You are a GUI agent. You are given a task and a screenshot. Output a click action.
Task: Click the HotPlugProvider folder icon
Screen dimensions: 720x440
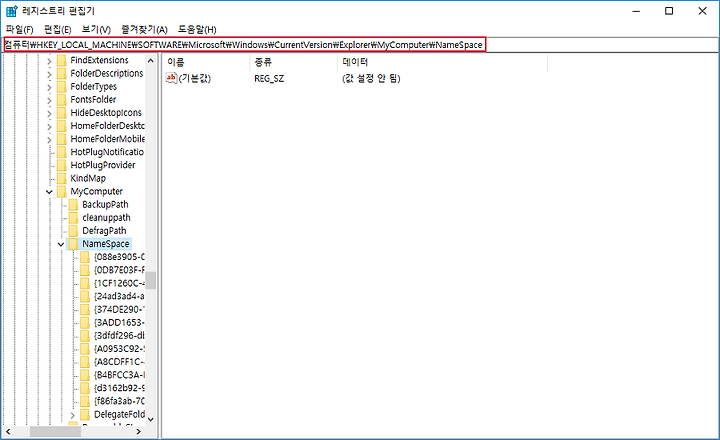[62, 165]
